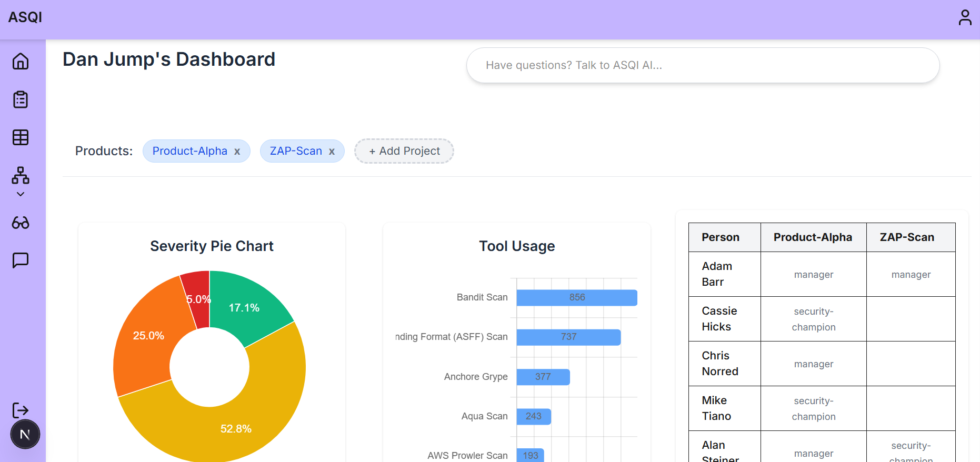The height and width of the screenshot is (462, 980).
Task: Select the hierarchy organization sidebar icon
Action: click(x=21, y=175)
